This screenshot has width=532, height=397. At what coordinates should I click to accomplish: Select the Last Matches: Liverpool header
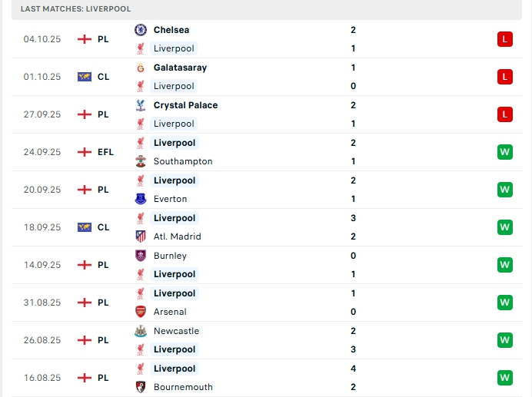[x=76, y=8]
